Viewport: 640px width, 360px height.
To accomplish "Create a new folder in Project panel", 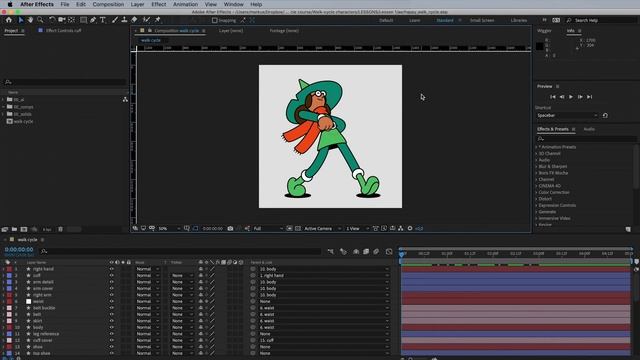I will [14, 229].
